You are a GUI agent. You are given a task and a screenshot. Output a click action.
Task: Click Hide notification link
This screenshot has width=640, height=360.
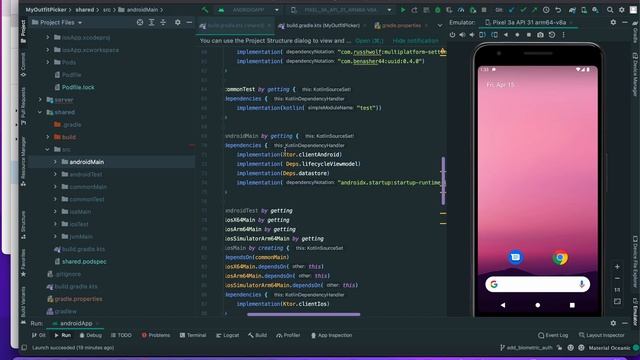click(416, 41)
